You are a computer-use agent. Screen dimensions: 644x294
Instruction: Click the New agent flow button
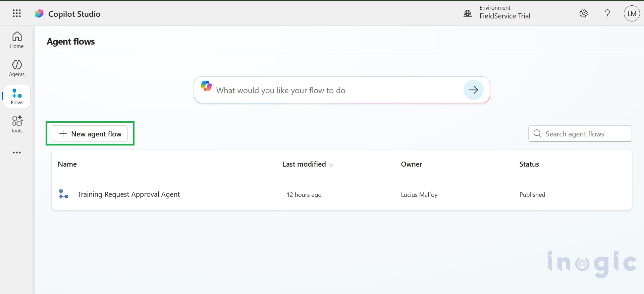pyautogui.click(x=90, y=134)
